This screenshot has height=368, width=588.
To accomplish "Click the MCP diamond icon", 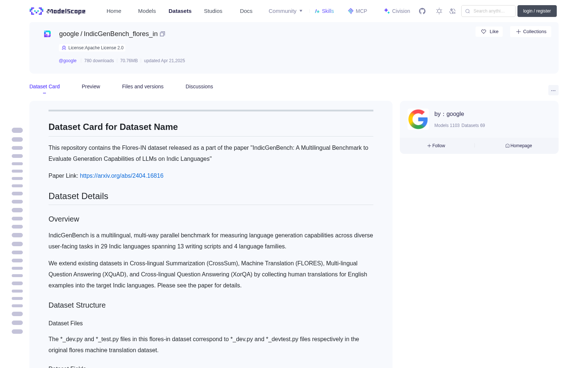I will click(351, 11).
